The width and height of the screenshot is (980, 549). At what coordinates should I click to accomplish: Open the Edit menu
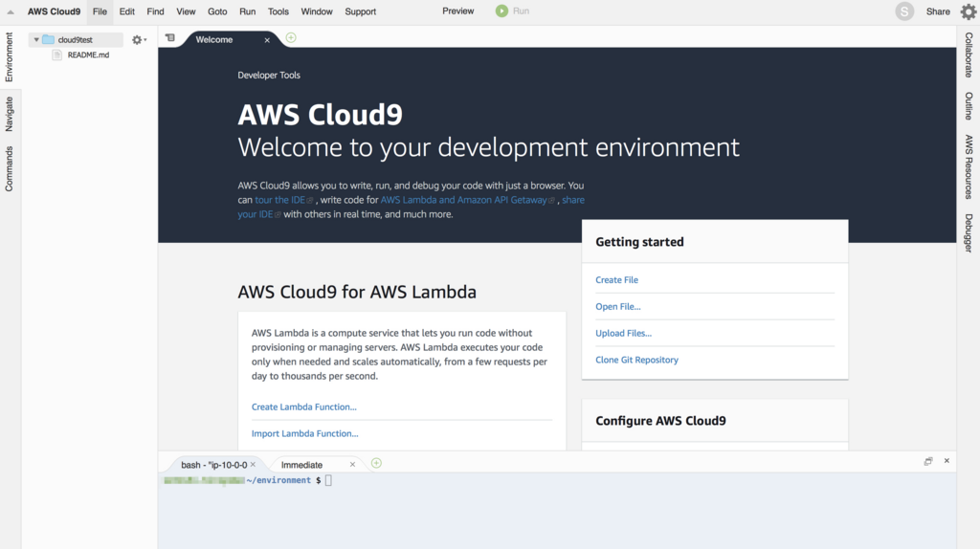[127, 11]
